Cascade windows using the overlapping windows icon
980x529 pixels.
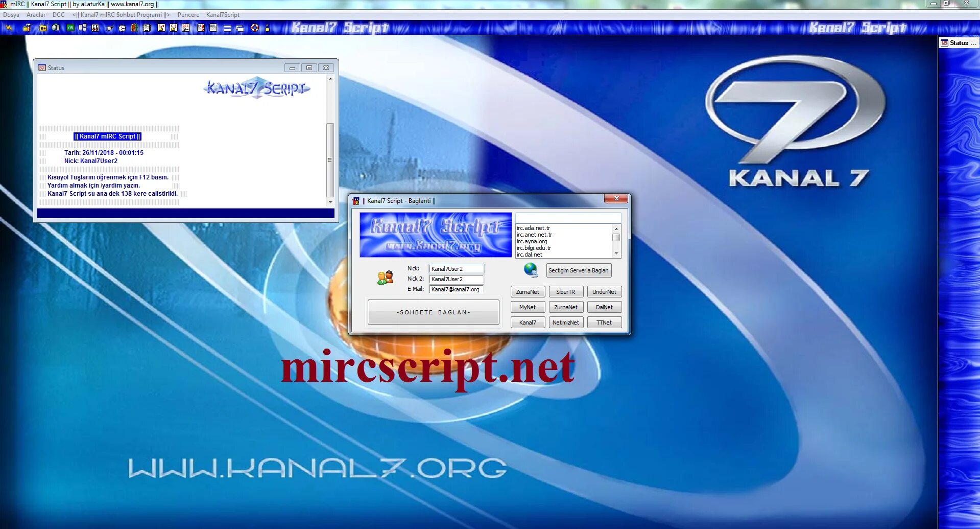tap(240, 28)
